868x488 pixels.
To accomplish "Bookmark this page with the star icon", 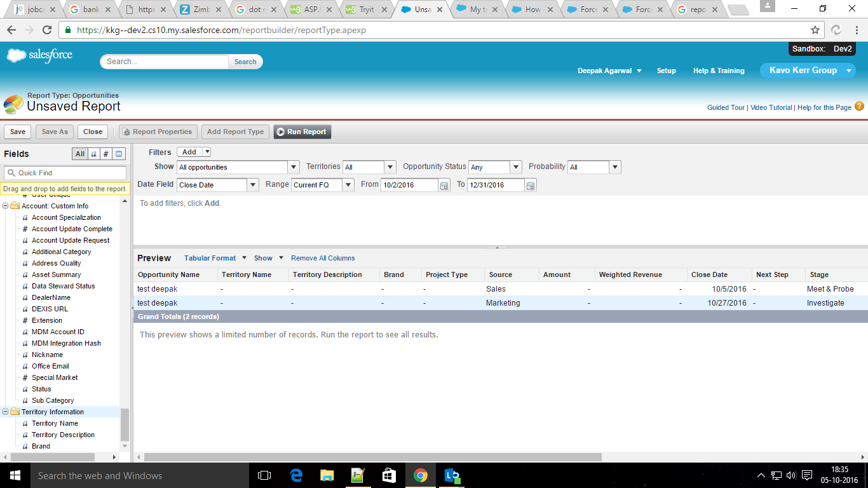I will (815, 30).
